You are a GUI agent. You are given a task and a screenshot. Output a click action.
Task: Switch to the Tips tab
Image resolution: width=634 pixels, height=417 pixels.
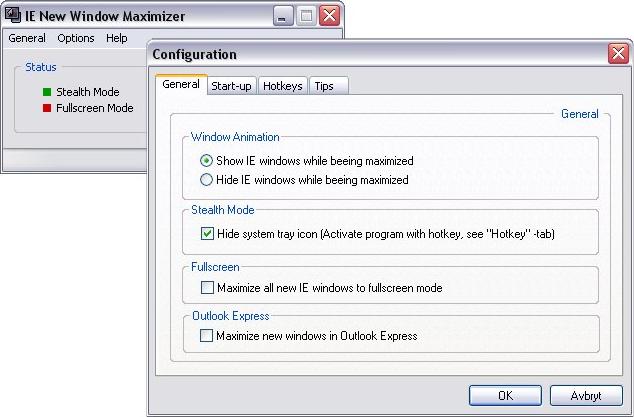328,86
